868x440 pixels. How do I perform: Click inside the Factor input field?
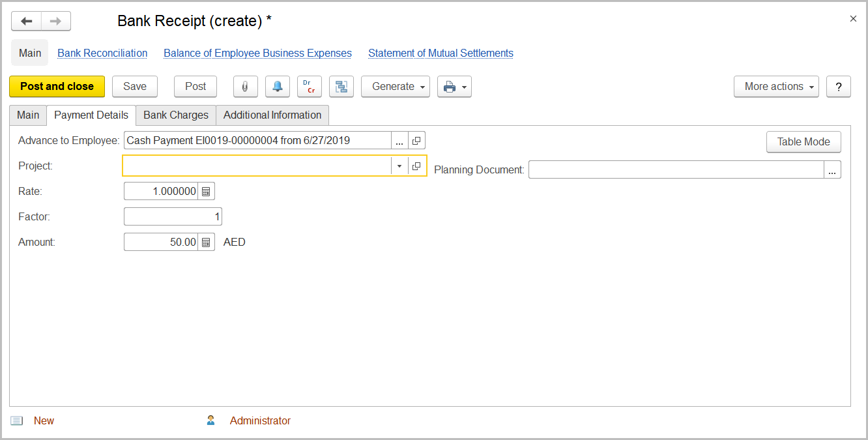coord(173,216)
